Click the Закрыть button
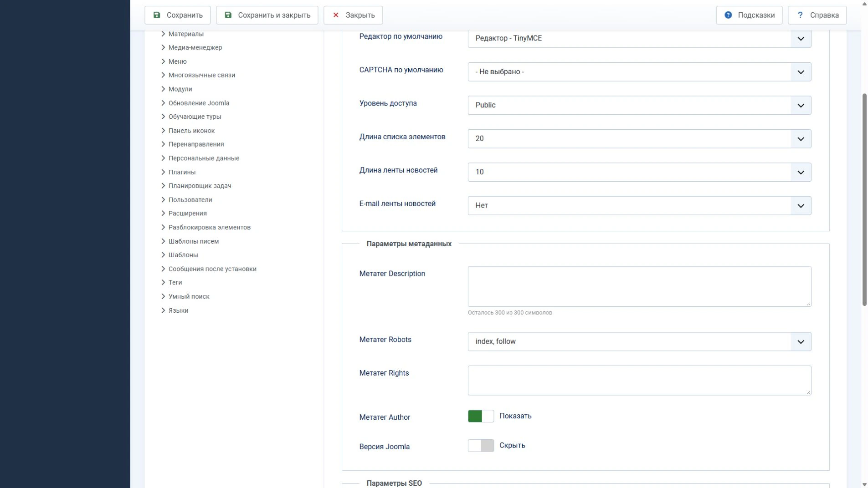Viewport: 868px width, 488px height. click(353, 15)
